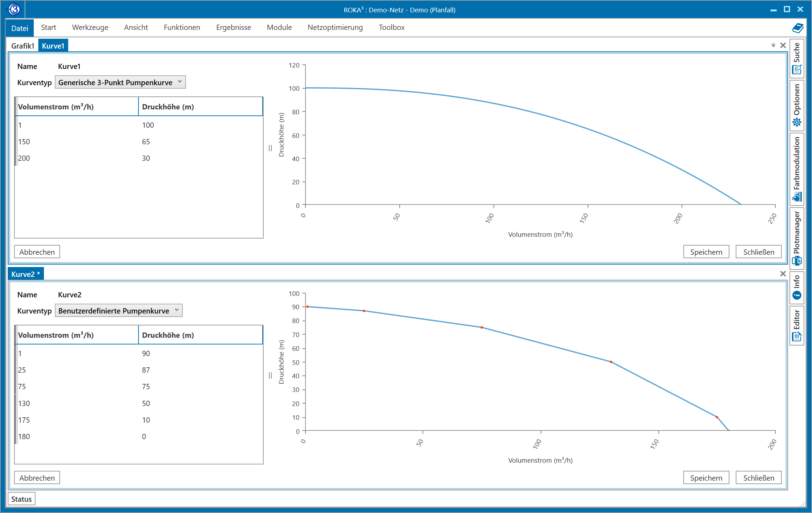
Task: Click splitter handle beside Kurve1 table
Action: point(270,148)
